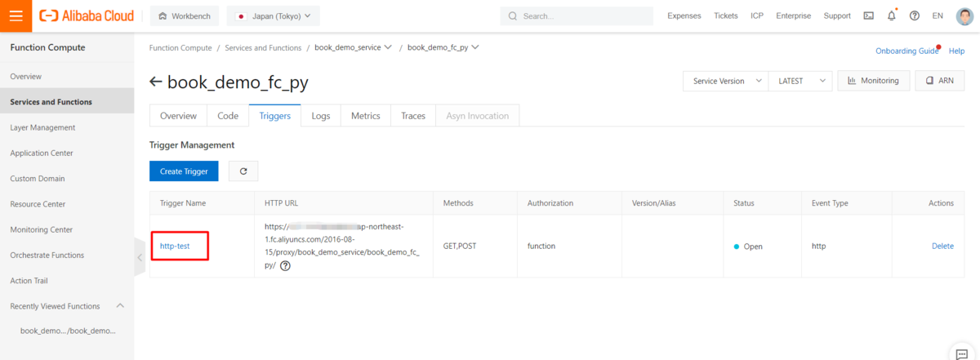Click the Create Trigger button
The height and width of the screenshot is (360, 980).
184,171
